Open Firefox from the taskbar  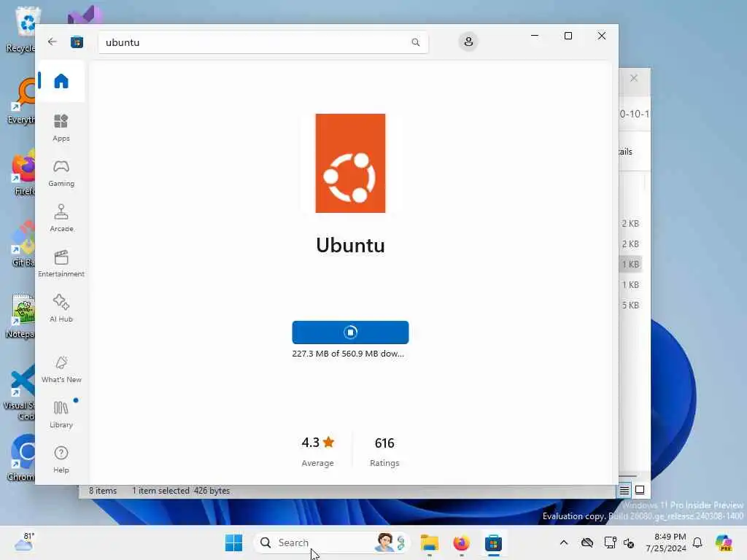pos(461,542)
